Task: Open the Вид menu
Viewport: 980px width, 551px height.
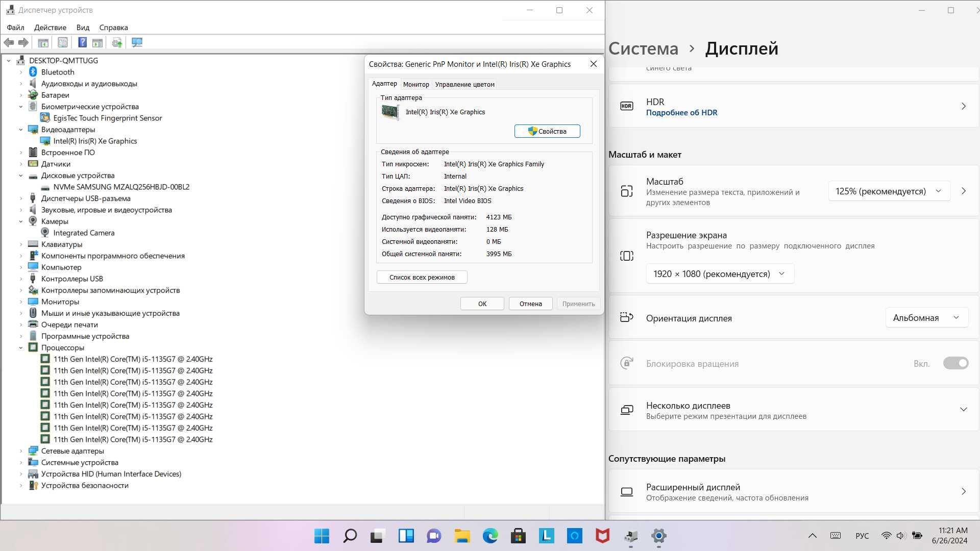Action: point(83,28)
